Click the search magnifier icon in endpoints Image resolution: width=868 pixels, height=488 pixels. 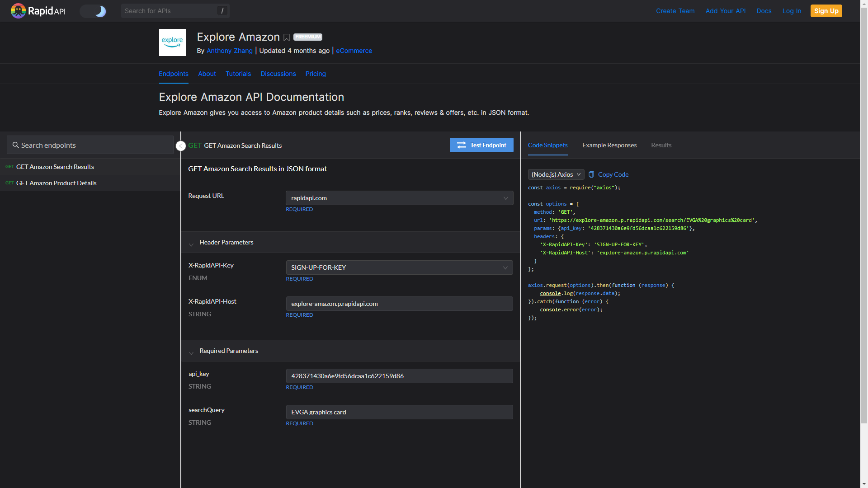(15, 145)
